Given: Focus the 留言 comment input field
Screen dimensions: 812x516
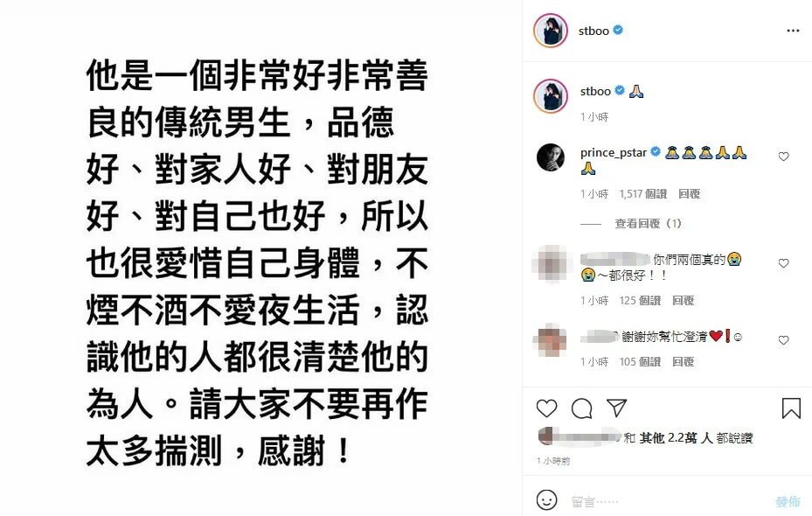Looking at the screenshot, I should (668, 501).
